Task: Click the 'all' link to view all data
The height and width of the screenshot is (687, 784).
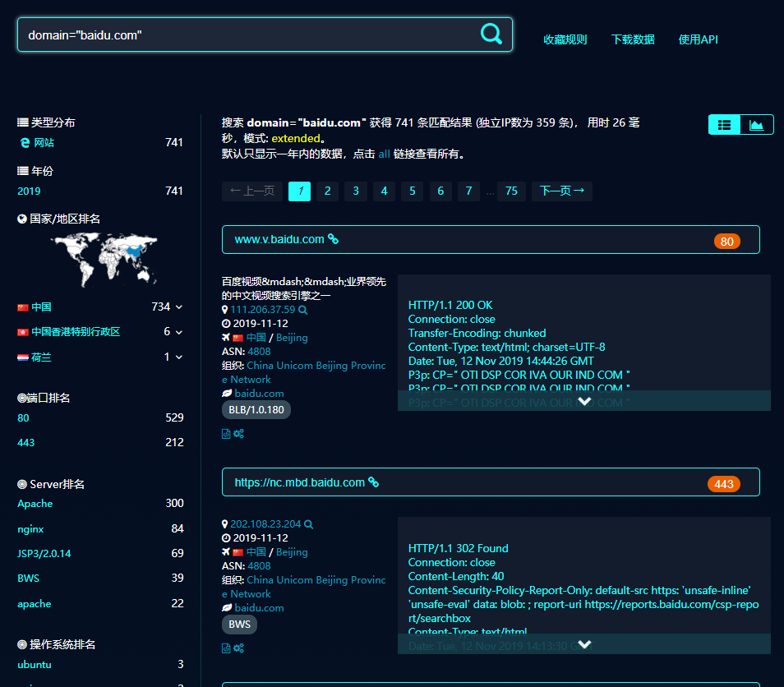Action: click(x=384, y=154)
